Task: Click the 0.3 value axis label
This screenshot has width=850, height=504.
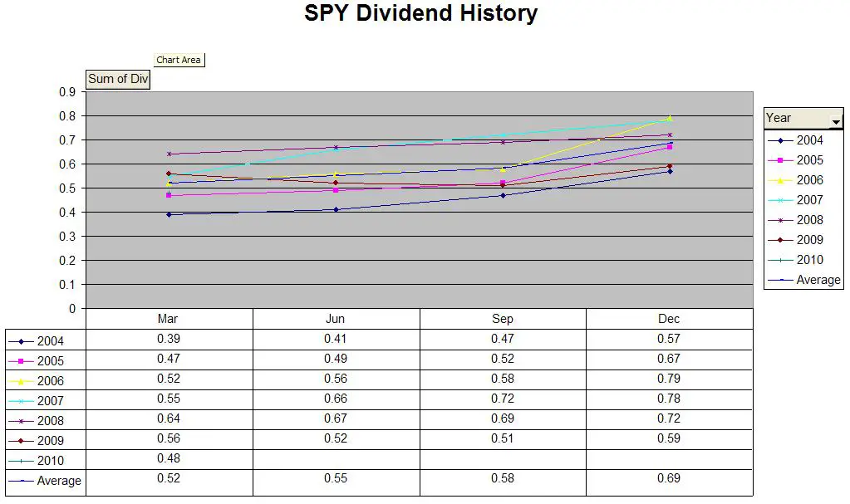Action: [x=68, y=237]
